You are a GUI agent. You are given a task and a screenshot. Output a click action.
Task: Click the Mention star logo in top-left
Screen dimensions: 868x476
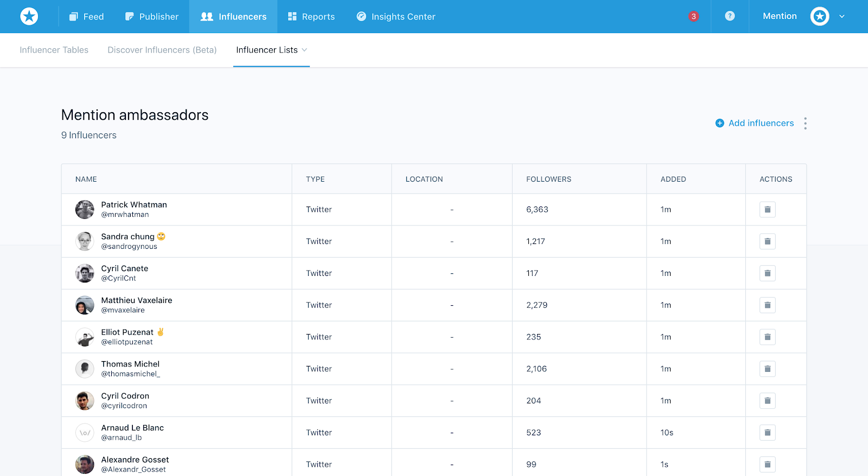pyautogui.click(x=29, y=16)
